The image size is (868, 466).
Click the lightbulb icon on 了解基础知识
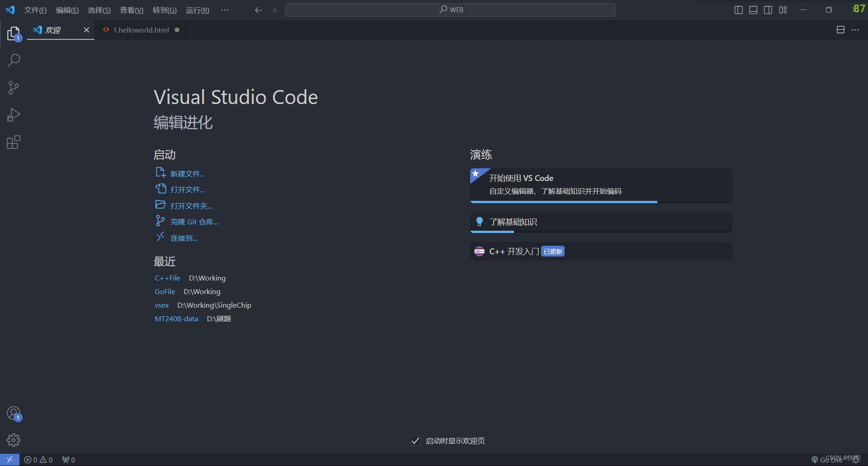(x=480, y=222)
